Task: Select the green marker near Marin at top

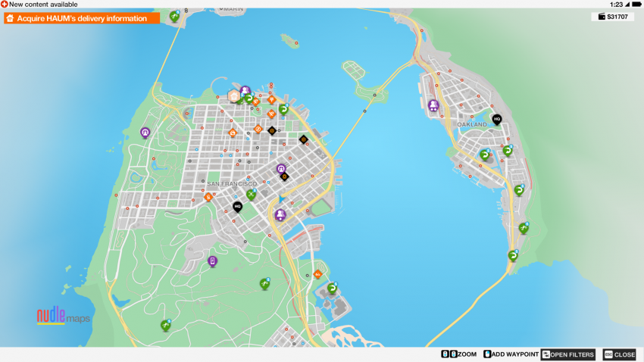Action: 174,17
